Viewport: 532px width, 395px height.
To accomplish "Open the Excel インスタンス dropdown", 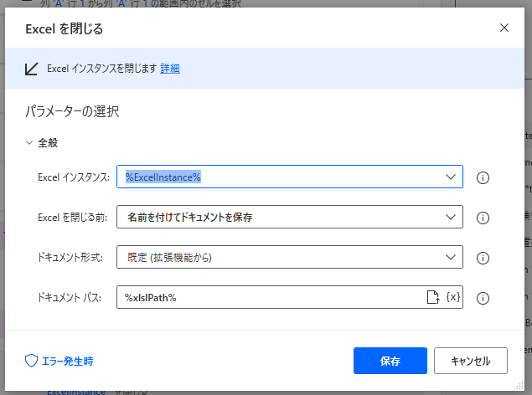I will click(451, 177).
